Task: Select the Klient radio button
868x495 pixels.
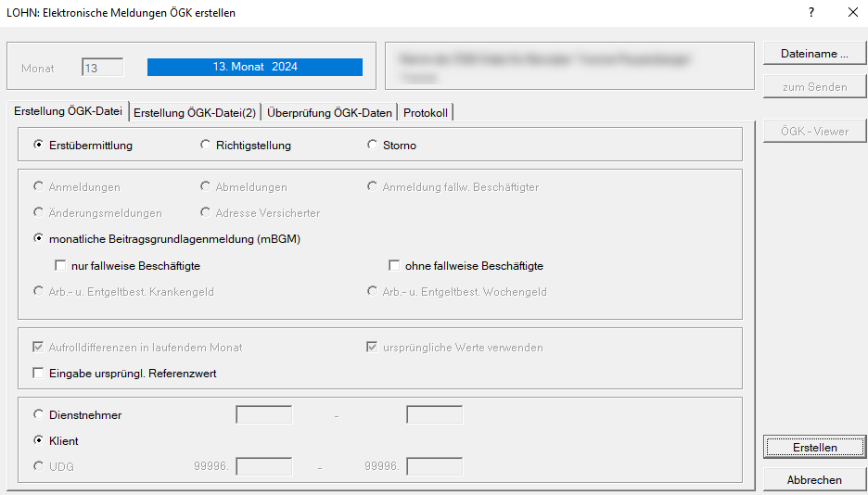Action: click(39, 441)
